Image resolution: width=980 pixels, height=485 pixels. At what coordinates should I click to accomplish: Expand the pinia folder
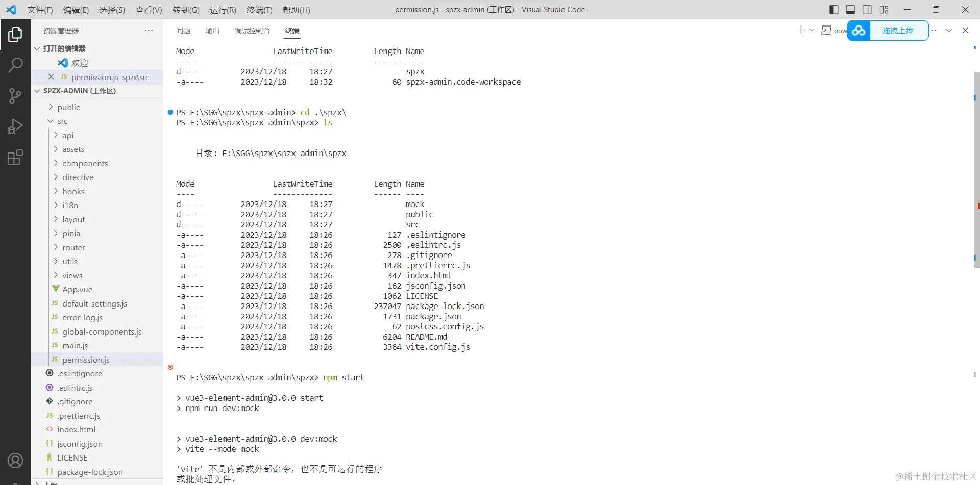pos(97,233)
